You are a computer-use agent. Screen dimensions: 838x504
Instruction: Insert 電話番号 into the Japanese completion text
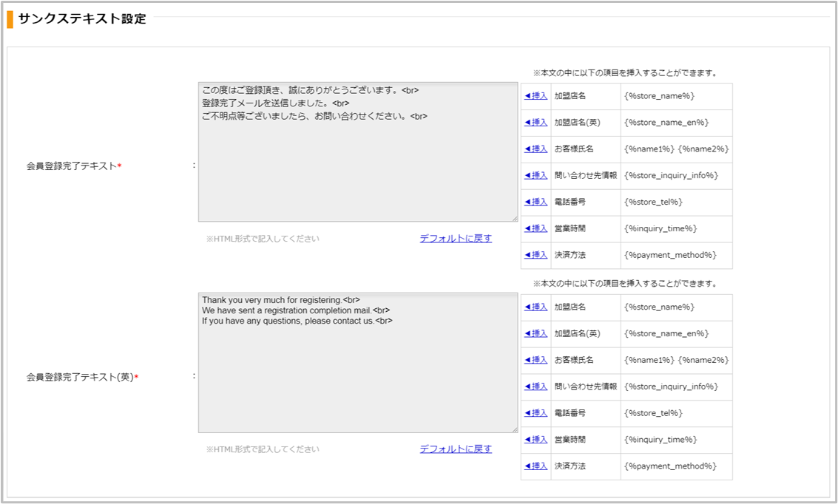(x=535, y=202)
